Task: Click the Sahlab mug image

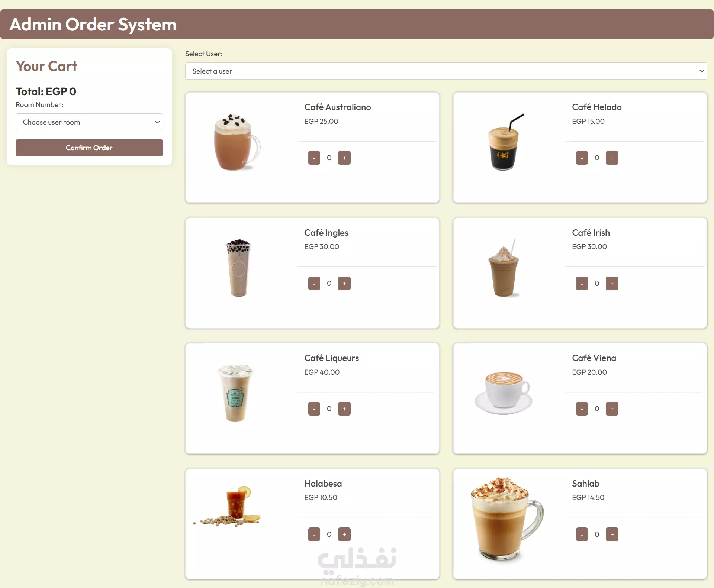Action: coord(507,520)
